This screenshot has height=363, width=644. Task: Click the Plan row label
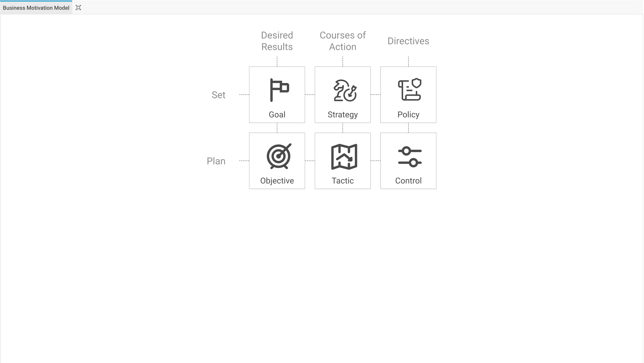click(x=216, y=161)
